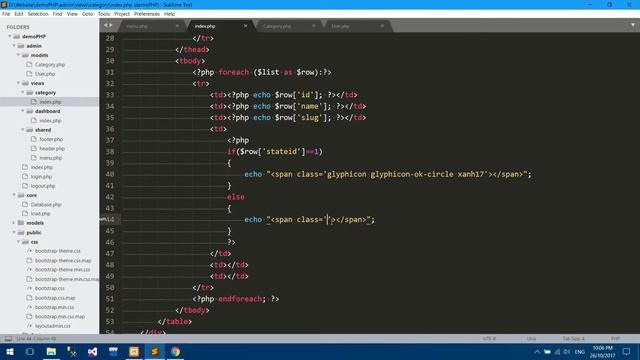Open Visual Studio from taskbar
This screenshot has width=640, height=360.
pyautogui.click(x=93, y=352)
